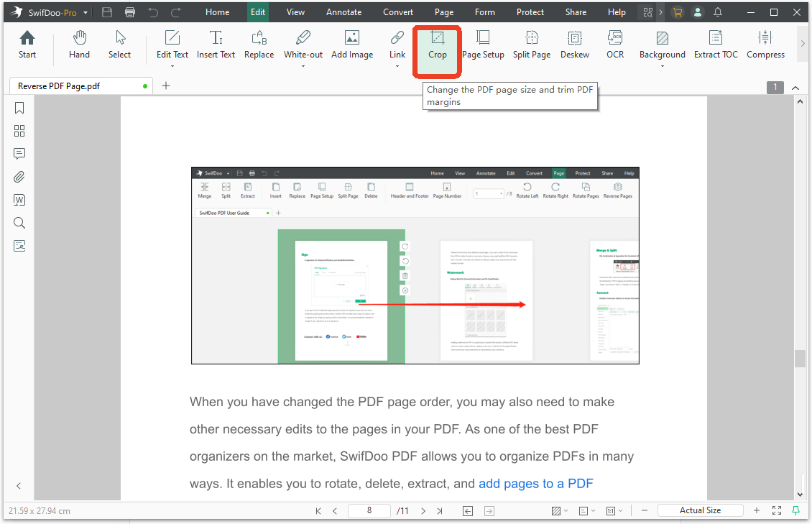Click the Actual Size zoom field
The width and height of the screenshot is (812, 524).
(700, 510)
